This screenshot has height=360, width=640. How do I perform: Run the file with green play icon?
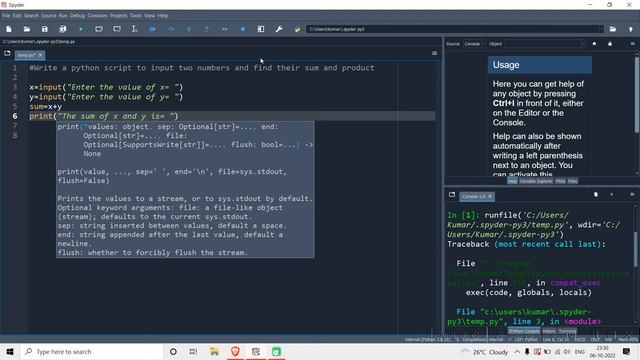coord(80,29)
